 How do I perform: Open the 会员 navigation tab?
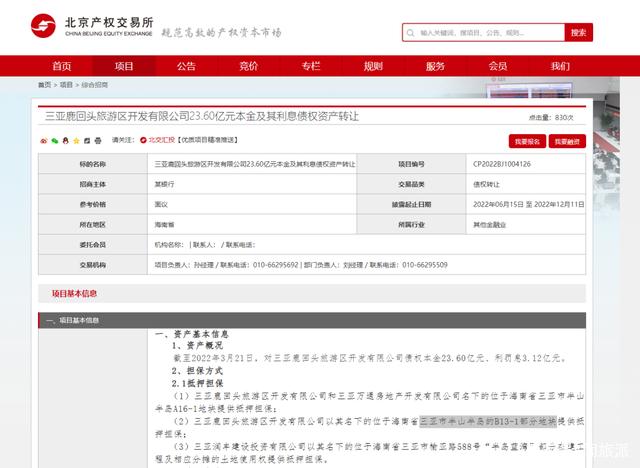(x=498, y=66)
